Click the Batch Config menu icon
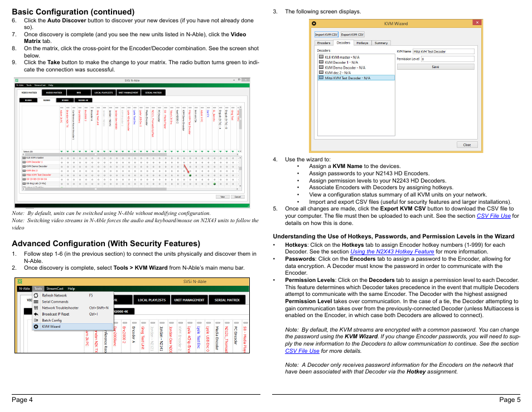This screenshot has height=412, width=532. (x=36, y=320)
